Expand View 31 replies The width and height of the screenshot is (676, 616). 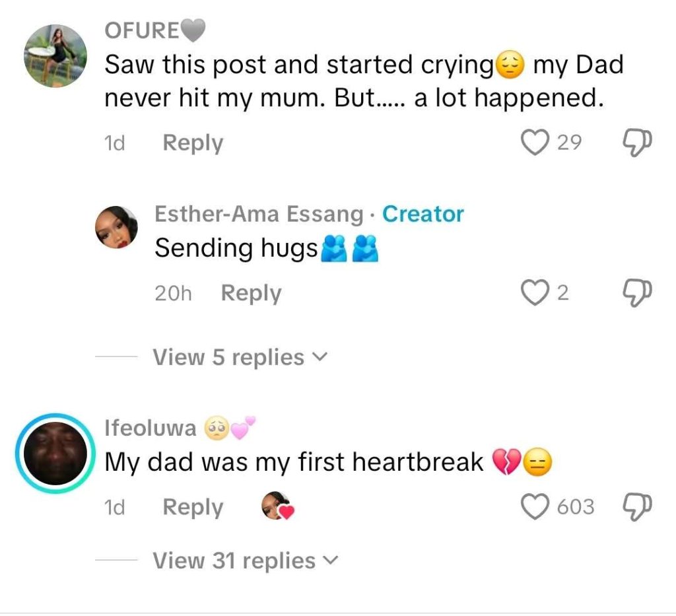point(234,561)
